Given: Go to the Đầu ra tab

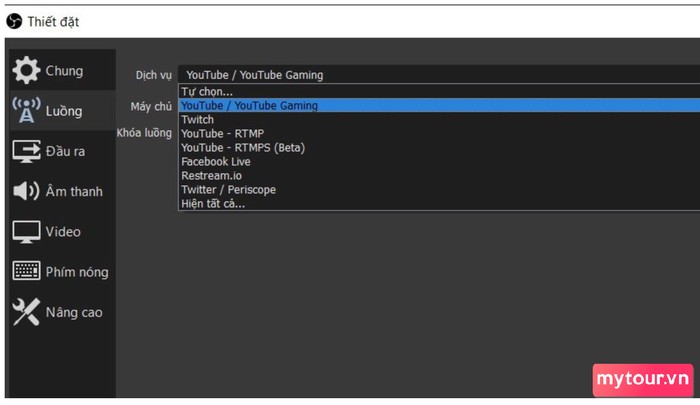Looking at the screenshot, I should [62, 151].
